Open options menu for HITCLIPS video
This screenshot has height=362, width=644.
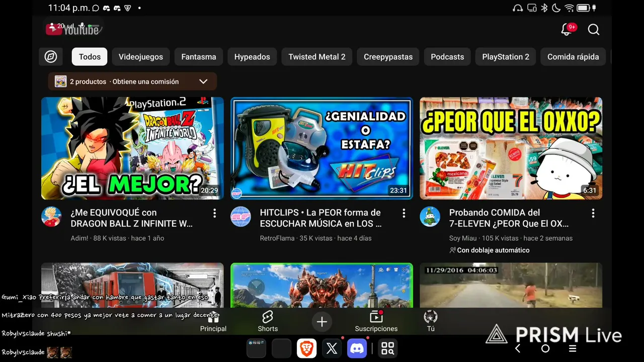tap(404, 213)
